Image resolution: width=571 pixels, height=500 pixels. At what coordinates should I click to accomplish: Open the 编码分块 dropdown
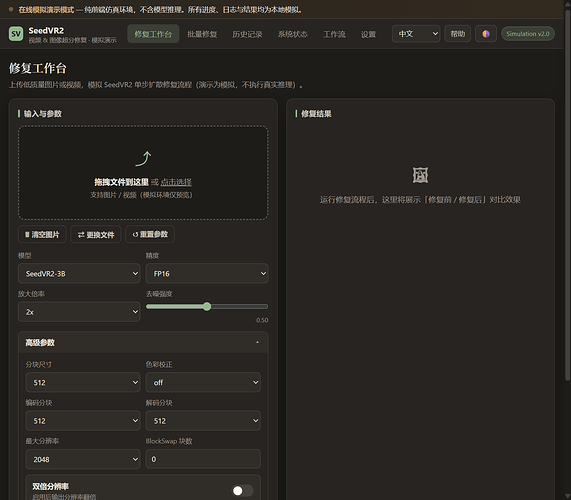(83, 421)
